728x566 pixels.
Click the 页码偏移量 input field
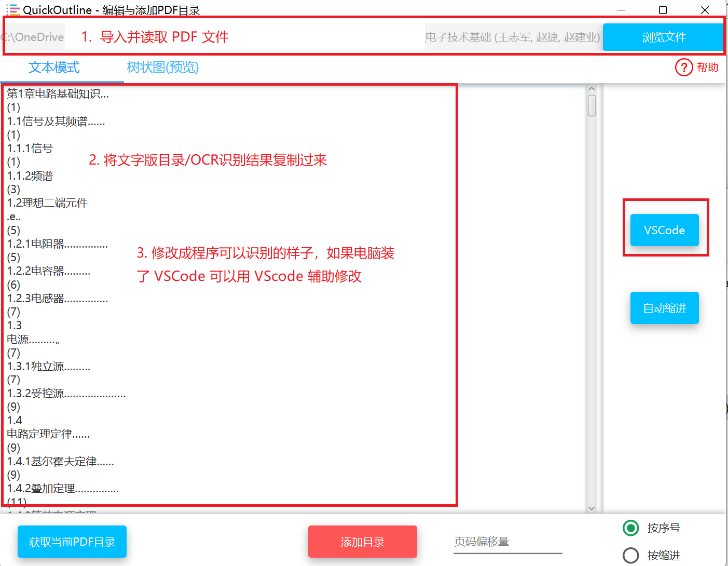[x=507, y=542]
